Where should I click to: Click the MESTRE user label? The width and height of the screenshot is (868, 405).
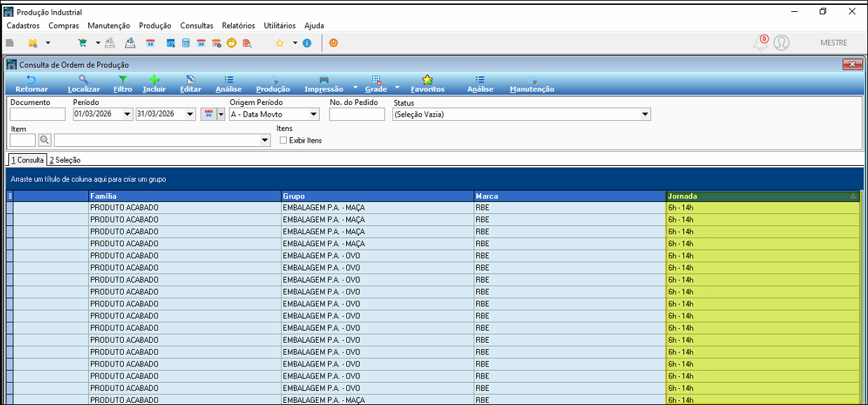pos(834,43)
